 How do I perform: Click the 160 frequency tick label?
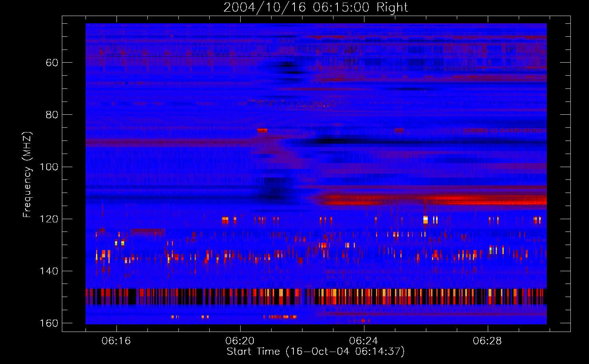pos(49,323)
